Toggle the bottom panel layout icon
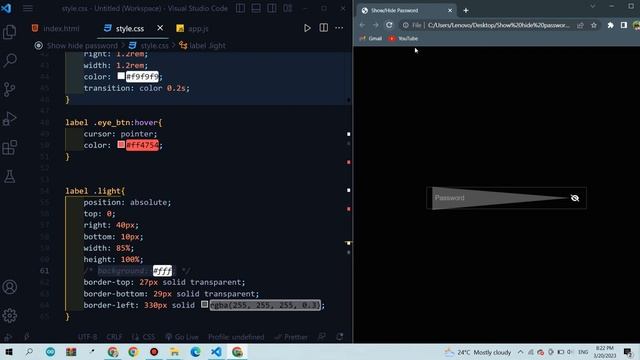 (256, 8)
